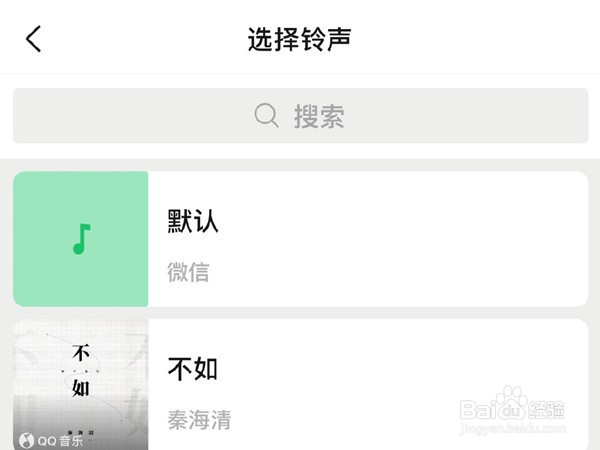Tap the artist name 秦海清
The image size is (600, 450).
pos(199,420)
